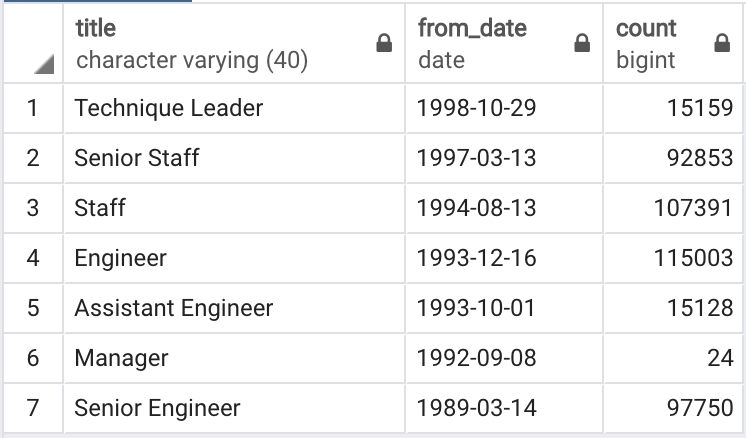This screenshot has height=438, width=746.
Task: Click the count cell showing 24
Action: click(719, 358)
